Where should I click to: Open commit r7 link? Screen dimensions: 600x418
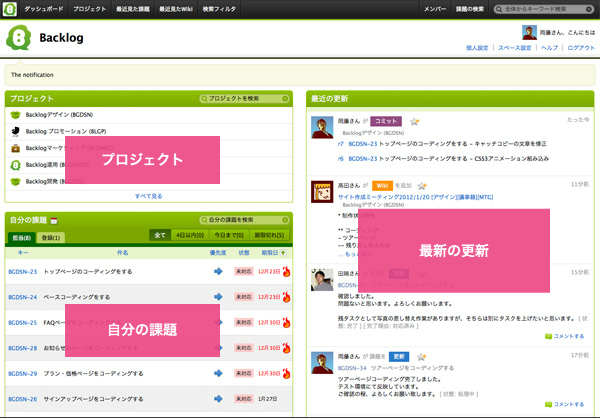coord(341,144)
